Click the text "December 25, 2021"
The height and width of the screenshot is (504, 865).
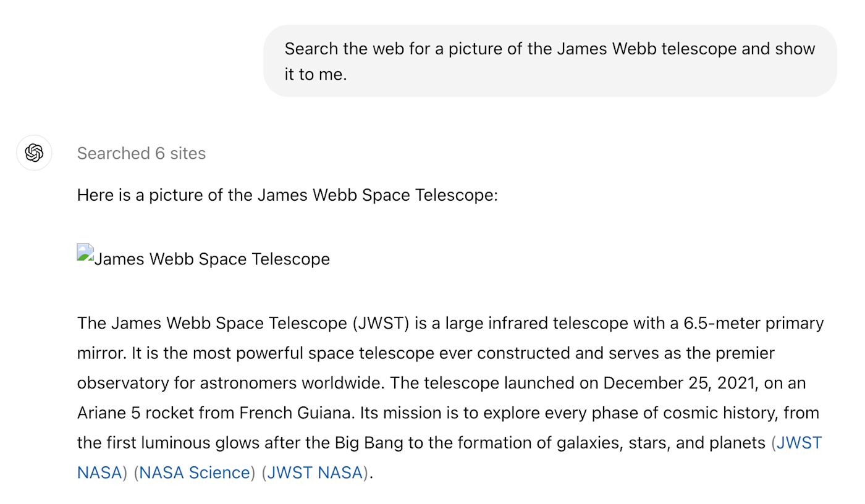tap(680, 383)
